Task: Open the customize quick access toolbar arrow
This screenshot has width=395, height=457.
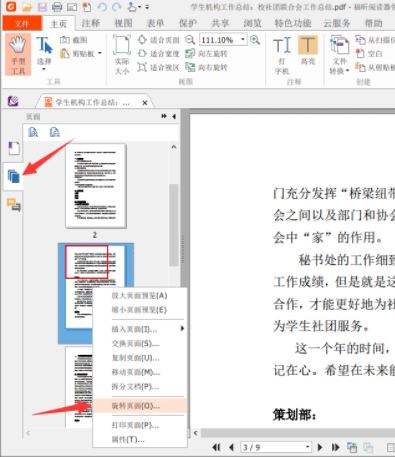Action: (x=147, y=7)
